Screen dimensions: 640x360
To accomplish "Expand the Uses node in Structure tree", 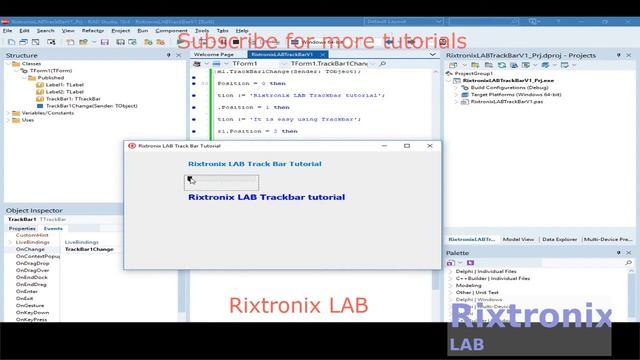I will [x=8, y=120].
